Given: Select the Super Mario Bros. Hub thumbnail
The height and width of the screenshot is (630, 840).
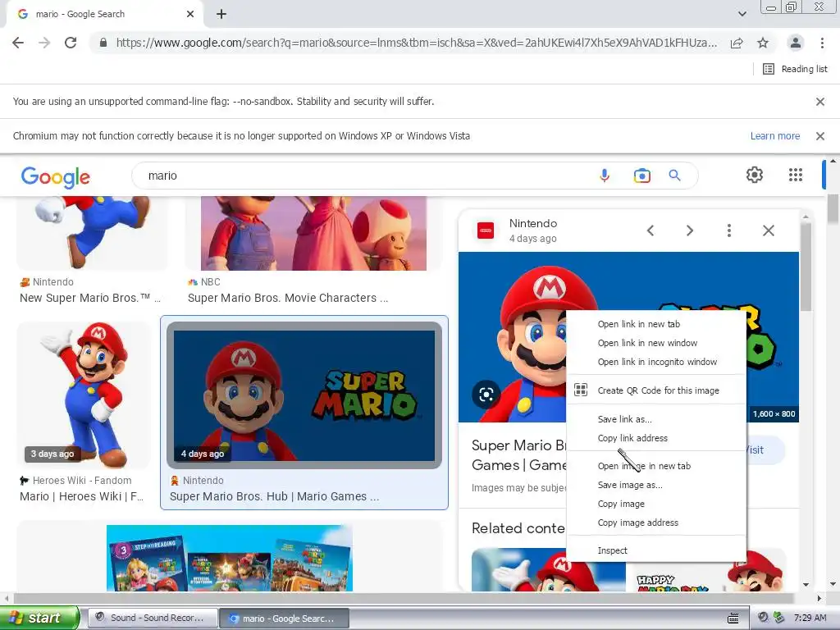Looking at the screenshot, I should point(304,395).
